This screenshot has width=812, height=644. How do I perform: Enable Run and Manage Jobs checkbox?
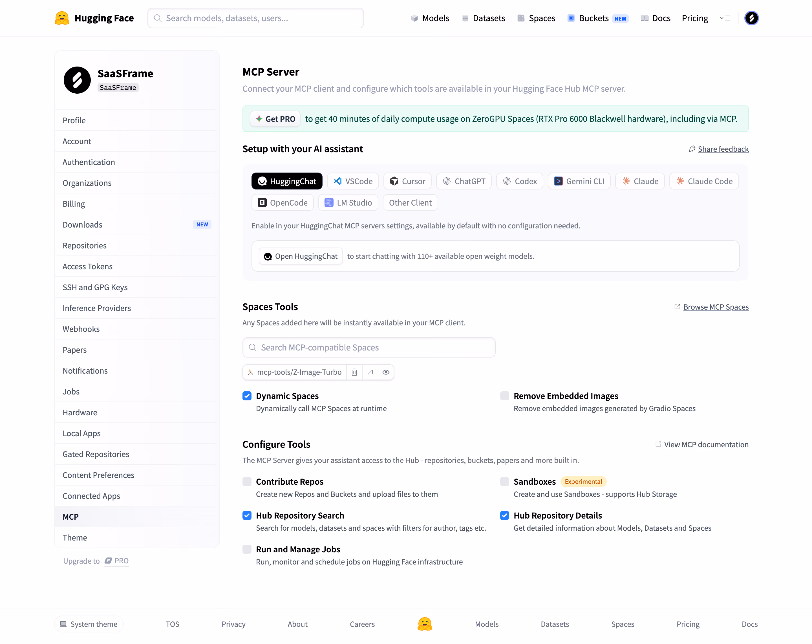[x=247, y=550]
